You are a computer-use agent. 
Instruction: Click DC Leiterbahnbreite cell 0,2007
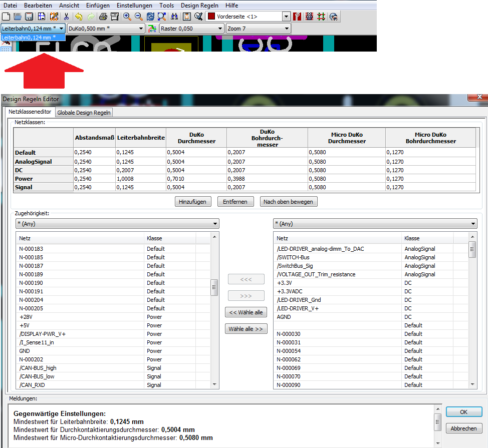tap(141, 170)
